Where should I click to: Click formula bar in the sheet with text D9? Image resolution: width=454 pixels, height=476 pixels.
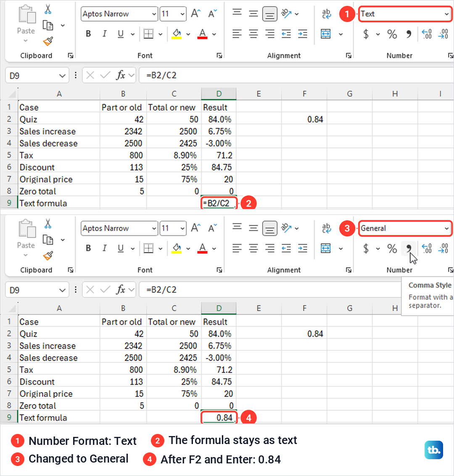(x=296, y=75)
